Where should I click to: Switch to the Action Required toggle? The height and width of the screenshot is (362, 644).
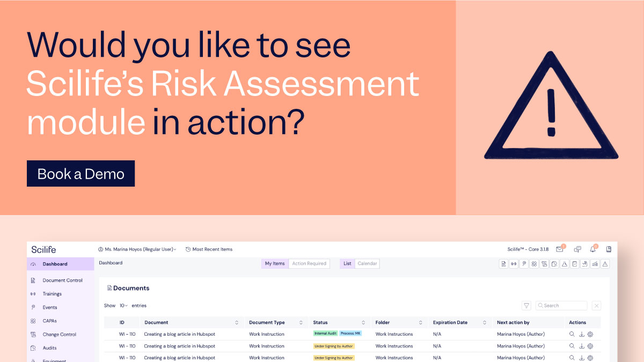click(309, 263)
